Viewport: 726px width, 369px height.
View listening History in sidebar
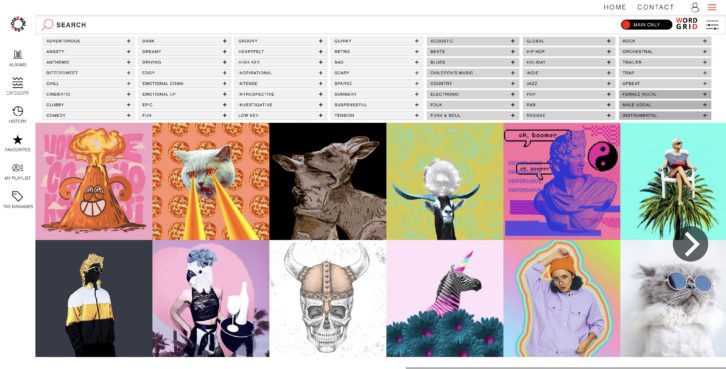point(18,114)
